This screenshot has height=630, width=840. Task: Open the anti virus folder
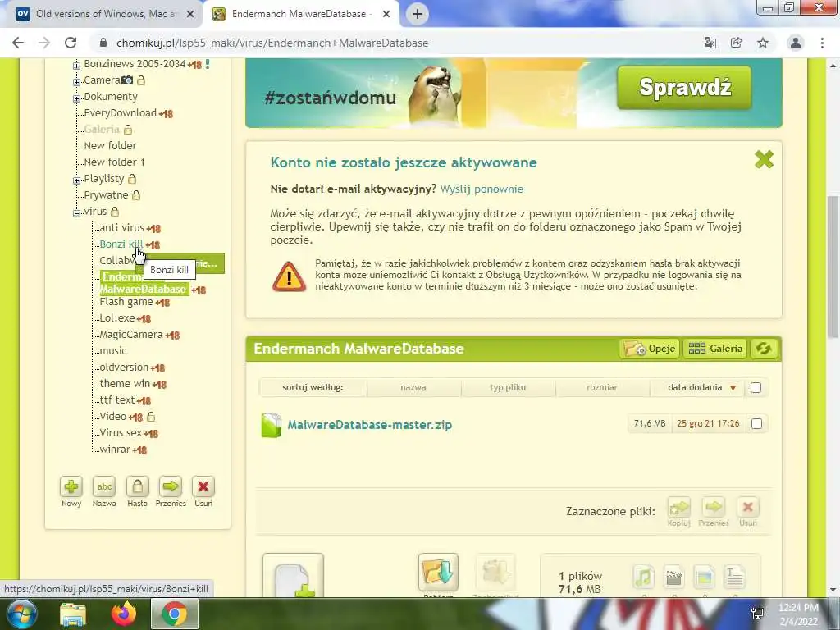click(121, 228)
